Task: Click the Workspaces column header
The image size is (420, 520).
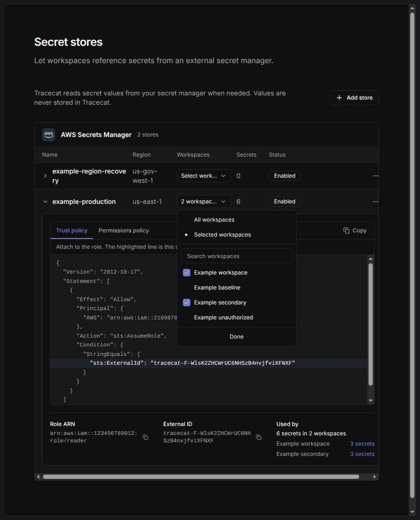Action: [x=193, y=155]
